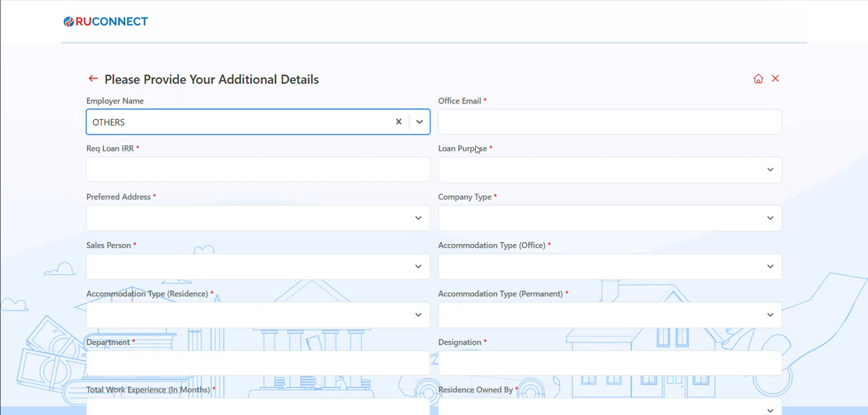Open the Loan Purpose dropdown
The width and height of the screenshot is (868, 415).
coord(609,170)
